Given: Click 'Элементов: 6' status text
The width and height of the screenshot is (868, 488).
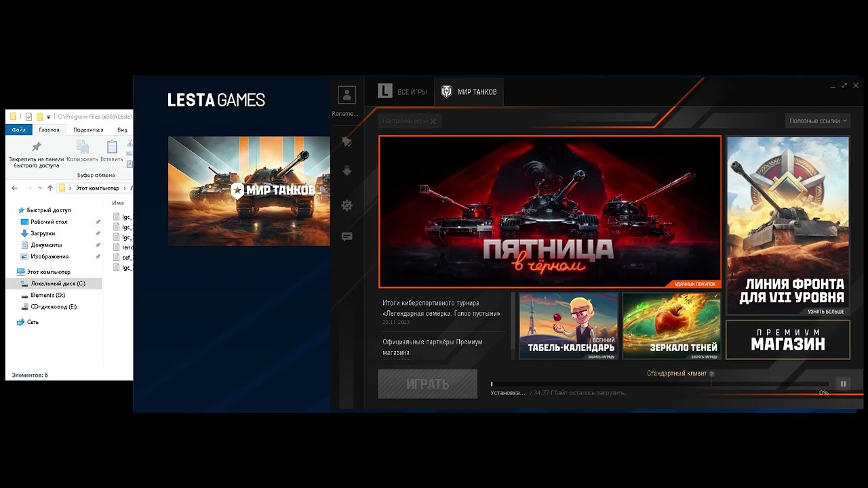Looking at the screenshot, I should [x=30, y=375].
